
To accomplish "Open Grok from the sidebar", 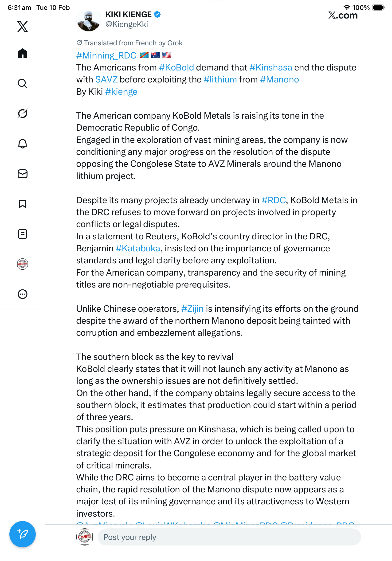I will point(23,114).
